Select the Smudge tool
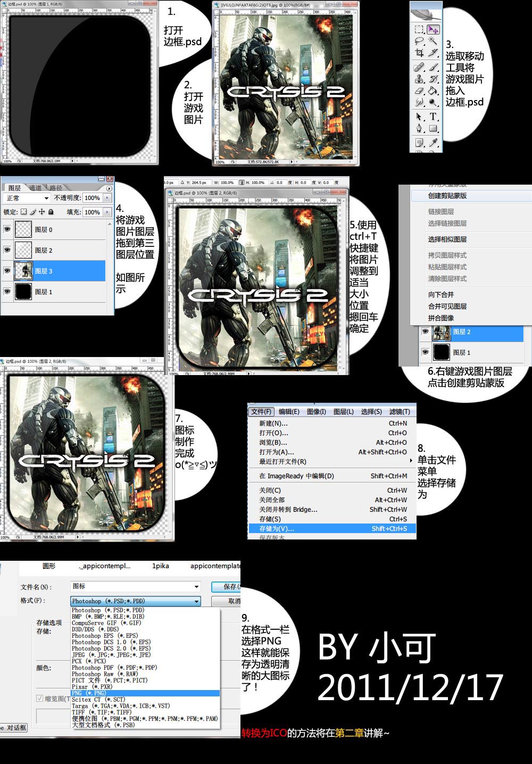The image size is (532, 764). (x=419, y=103)
